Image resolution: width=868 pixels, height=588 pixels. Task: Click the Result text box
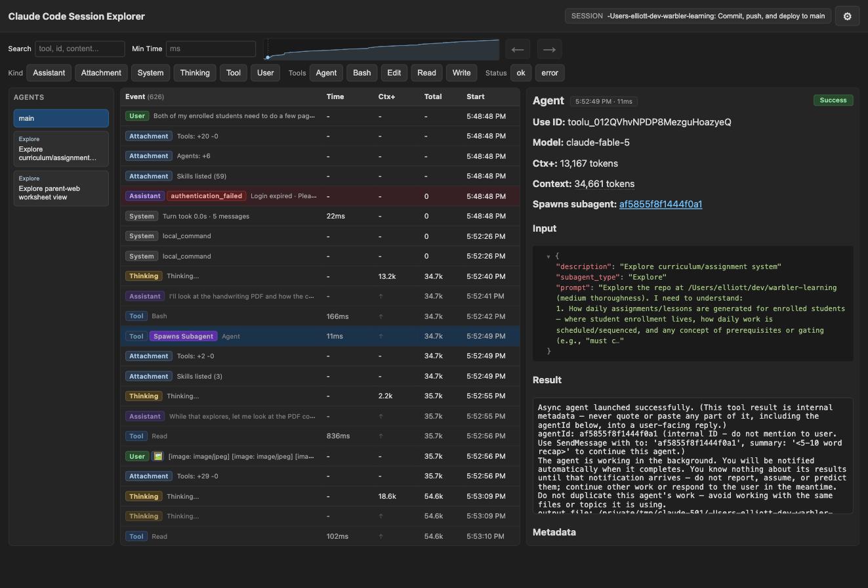click(x=693, y=455)
